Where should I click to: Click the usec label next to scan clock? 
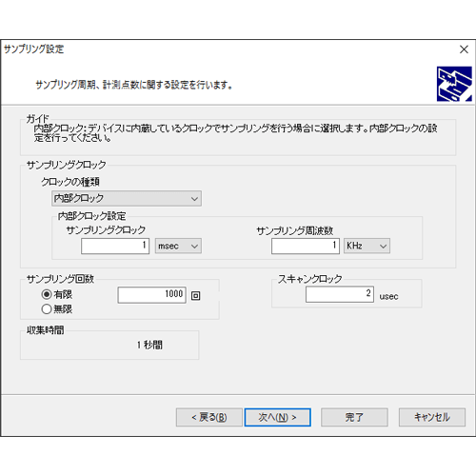click(388, 297)
